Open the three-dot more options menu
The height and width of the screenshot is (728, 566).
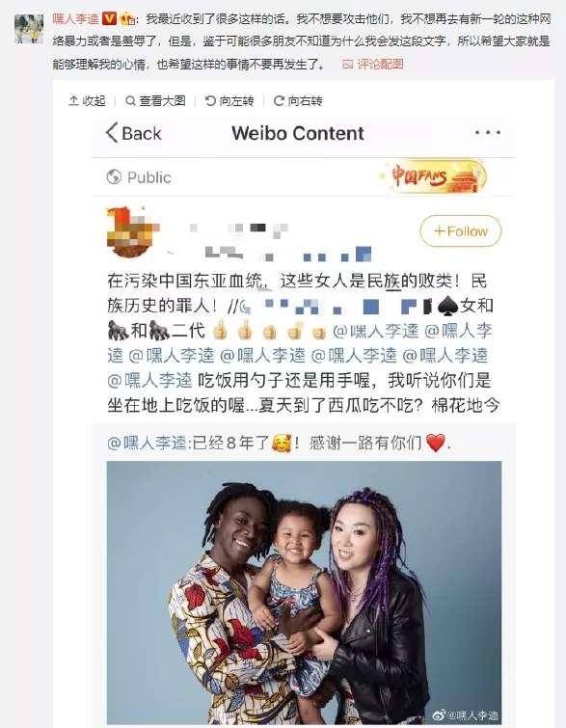pyautogui.click(x=488, y=133)
